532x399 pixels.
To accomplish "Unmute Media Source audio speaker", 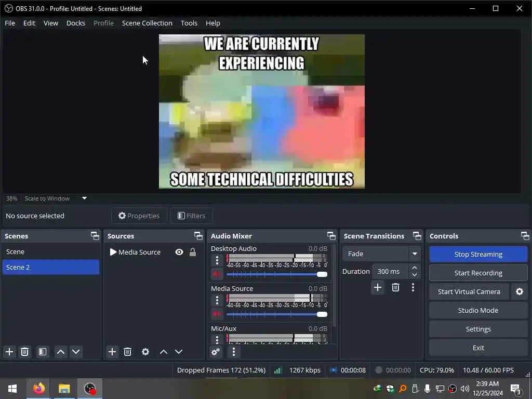I will coord(217,314).
